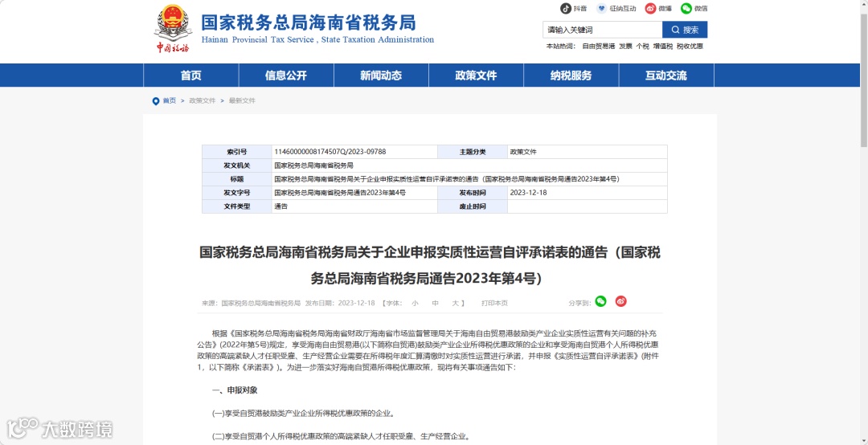The image size is (868, 445).
Task: Go to 政策文件 in breadcrumb
Action: [202, 100]
